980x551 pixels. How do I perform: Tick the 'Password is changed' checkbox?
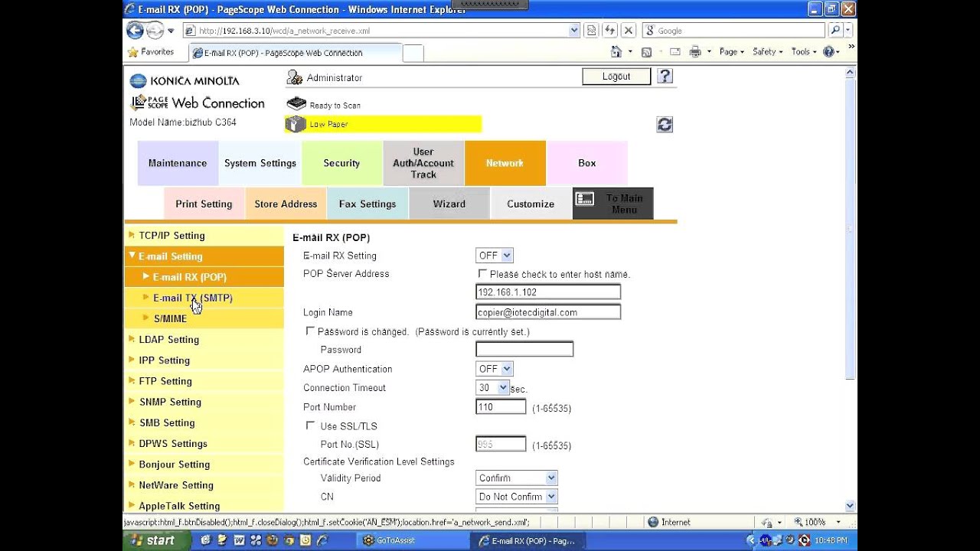310,331
